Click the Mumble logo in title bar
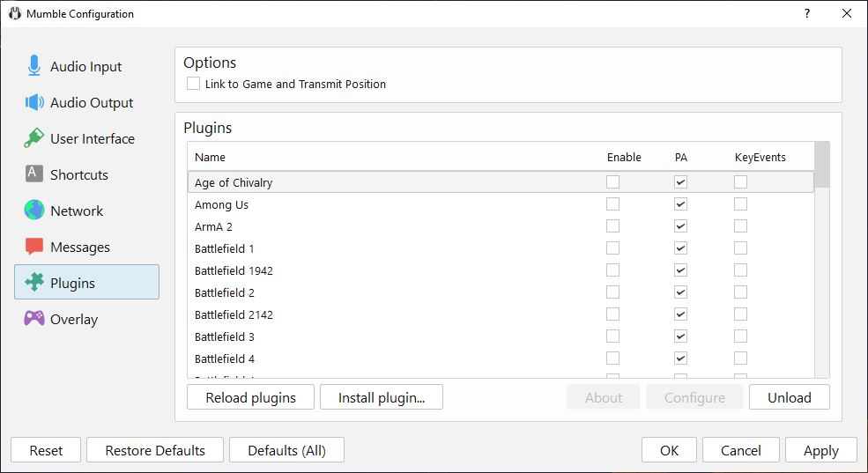The image size is (868, 473). point(14,13)
